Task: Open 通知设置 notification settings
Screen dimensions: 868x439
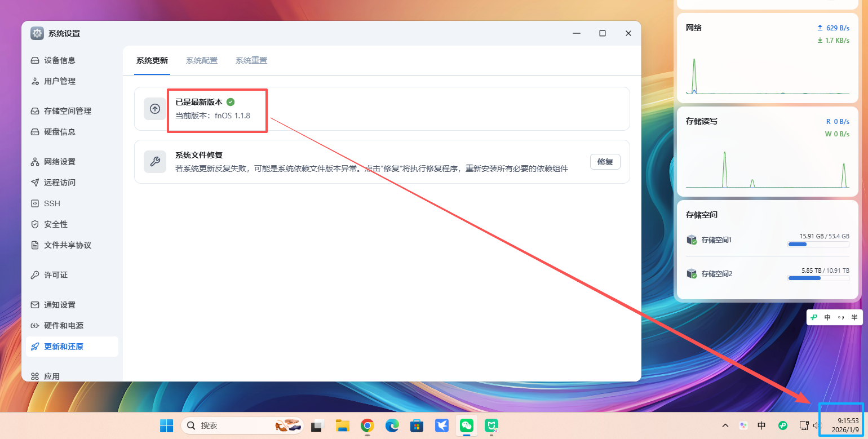Action: 58,304
